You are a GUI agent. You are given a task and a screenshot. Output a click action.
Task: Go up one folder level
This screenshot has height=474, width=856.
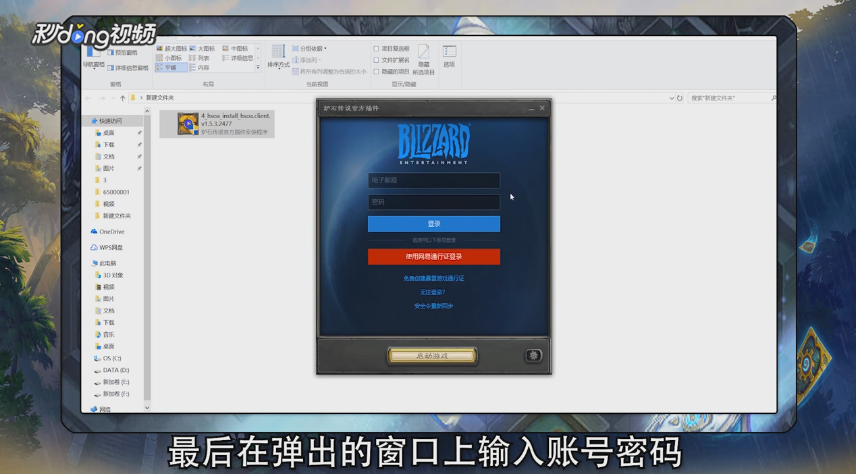point(122,98)
